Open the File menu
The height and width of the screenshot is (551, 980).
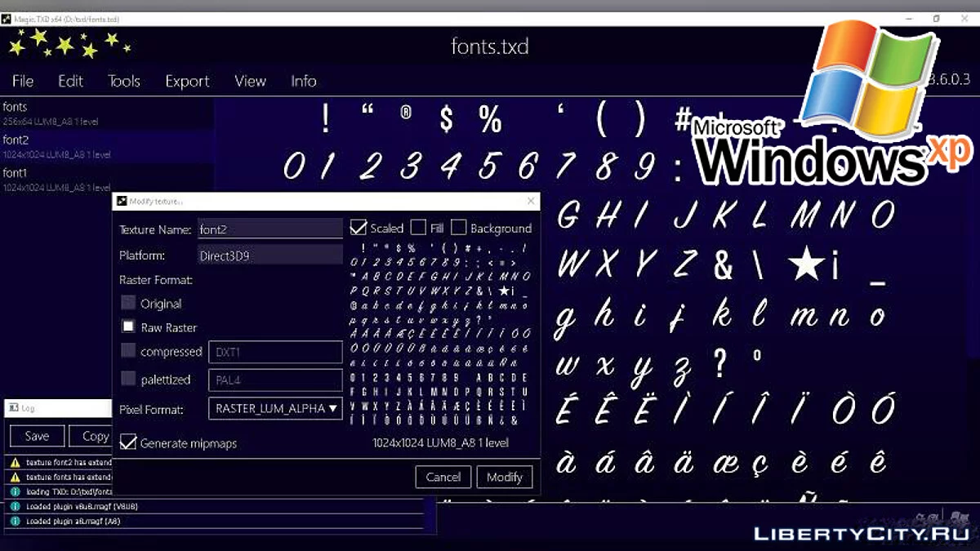[x=23, y=81]
